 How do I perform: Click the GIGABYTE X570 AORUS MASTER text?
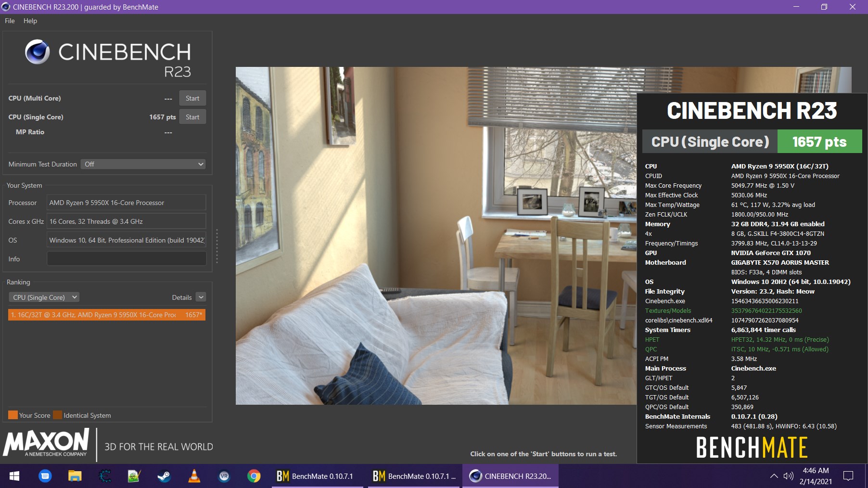pyautogui.click(x=780, y=263)
